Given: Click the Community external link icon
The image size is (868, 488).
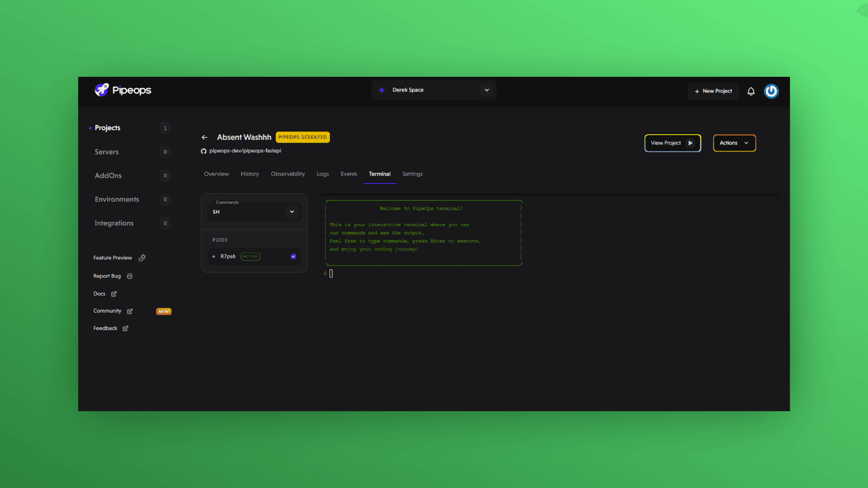Looking at the screenshot, I should [x=130, y=311].
